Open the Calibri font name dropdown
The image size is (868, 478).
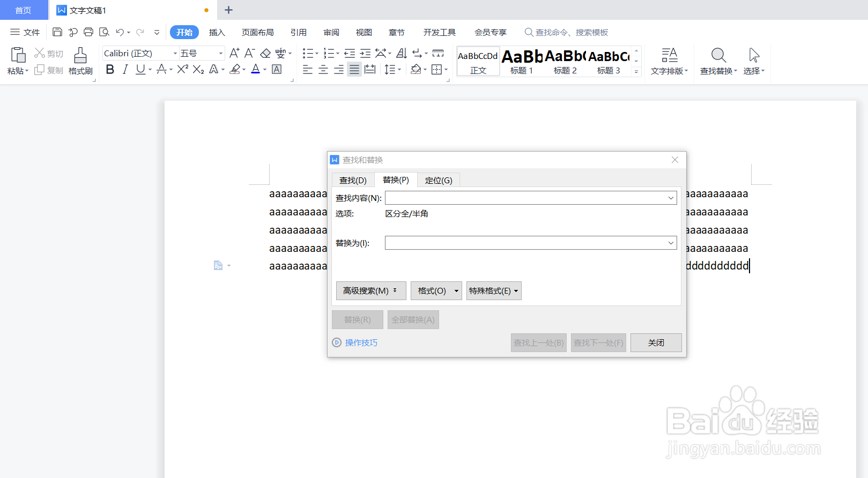click(175, 54)
